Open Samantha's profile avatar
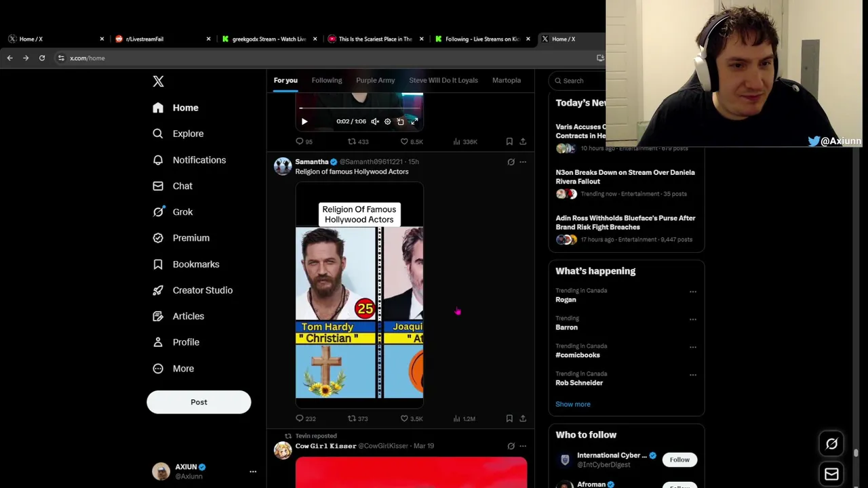868x488 pixels. coord(283,166)
